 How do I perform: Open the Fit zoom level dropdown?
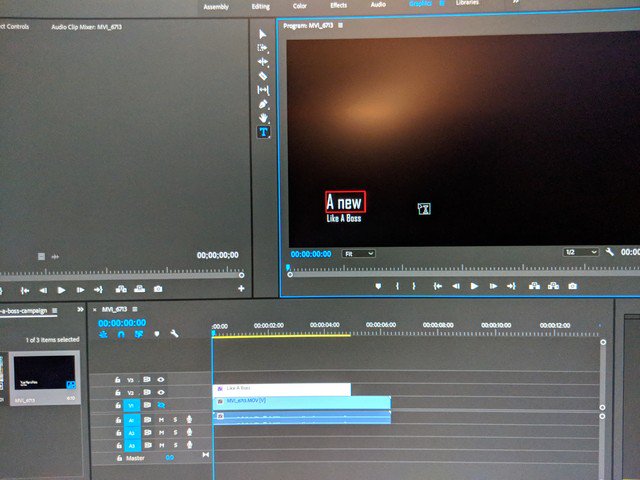[358, 254]
